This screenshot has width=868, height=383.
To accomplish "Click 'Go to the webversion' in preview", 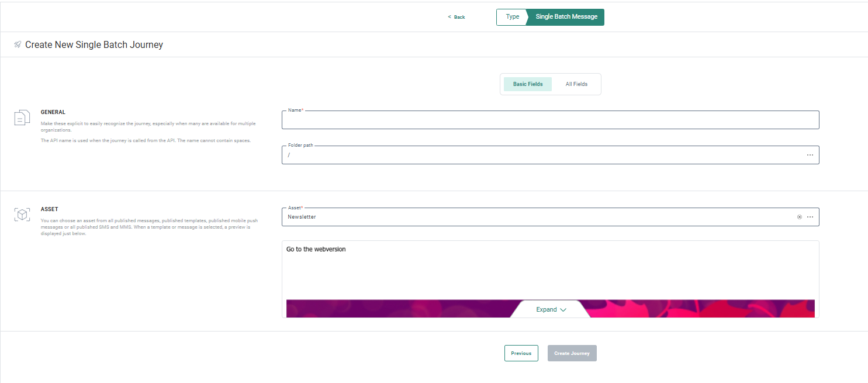I will pos(316,249).
